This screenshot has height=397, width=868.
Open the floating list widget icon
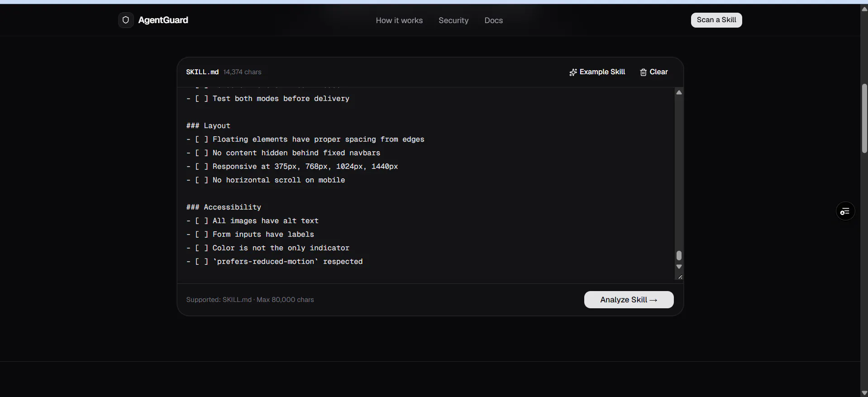coord(845,211)
